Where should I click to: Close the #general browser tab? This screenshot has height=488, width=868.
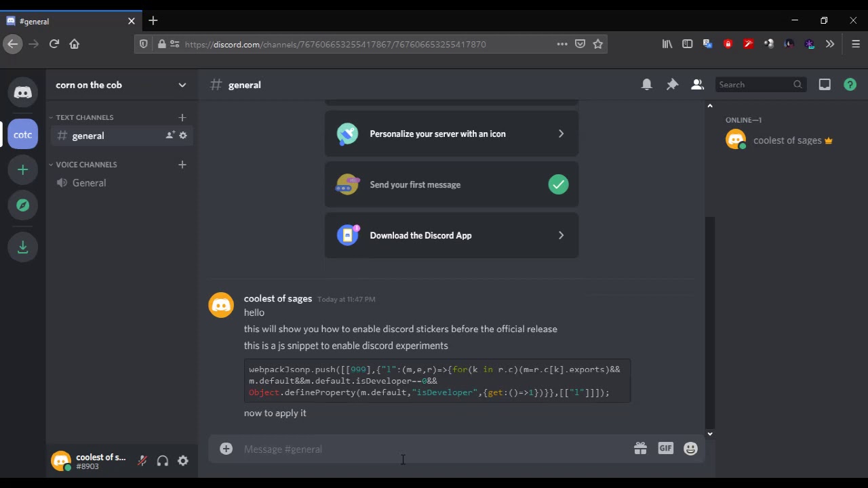coord(132,21)
